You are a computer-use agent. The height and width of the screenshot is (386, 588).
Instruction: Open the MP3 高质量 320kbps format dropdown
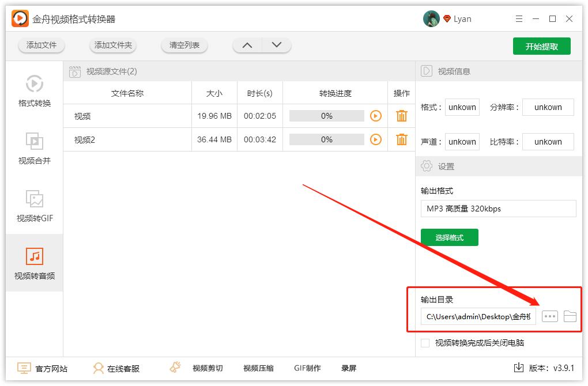tap(498, 208)
